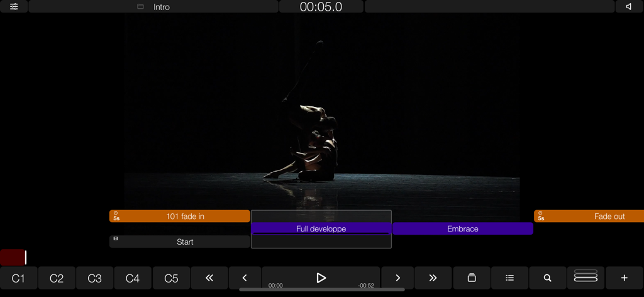Add a new cue with the plus icon

coord(625,278)
